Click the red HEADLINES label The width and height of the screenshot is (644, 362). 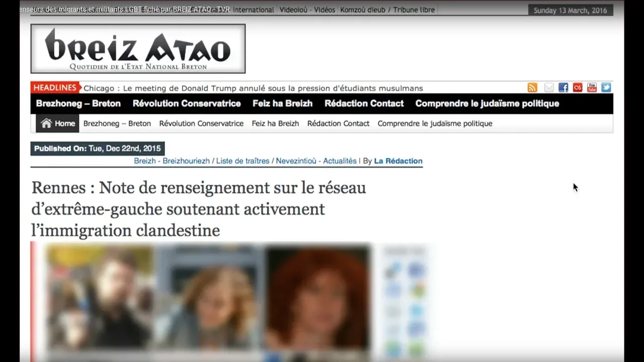[x=55, y=87]
